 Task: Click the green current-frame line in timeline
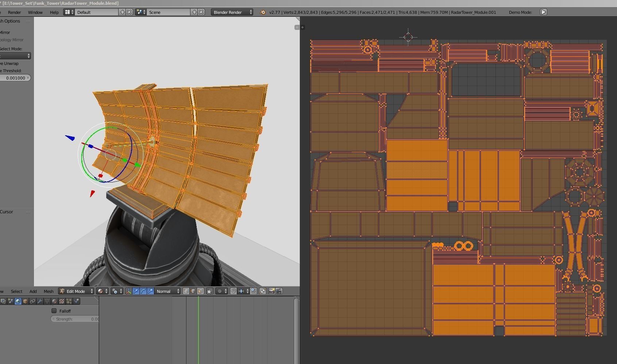[198, 330]
